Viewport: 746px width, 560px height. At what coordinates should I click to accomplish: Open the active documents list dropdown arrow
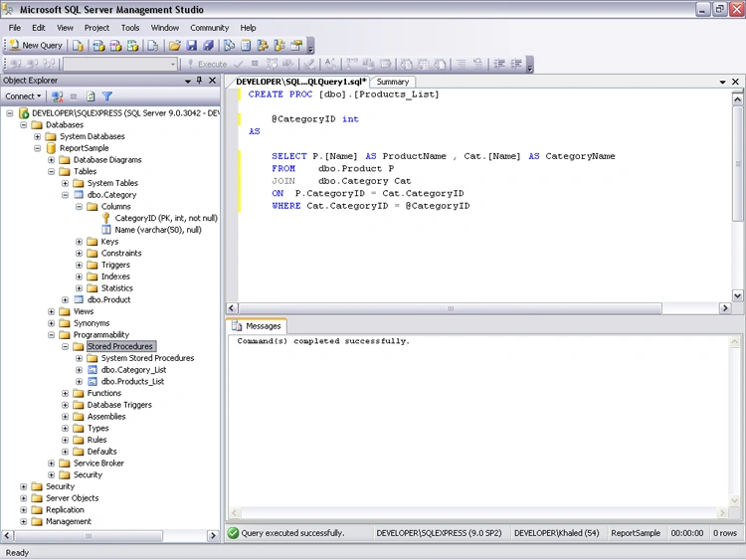pyautogui.click(x=722, y=82)
